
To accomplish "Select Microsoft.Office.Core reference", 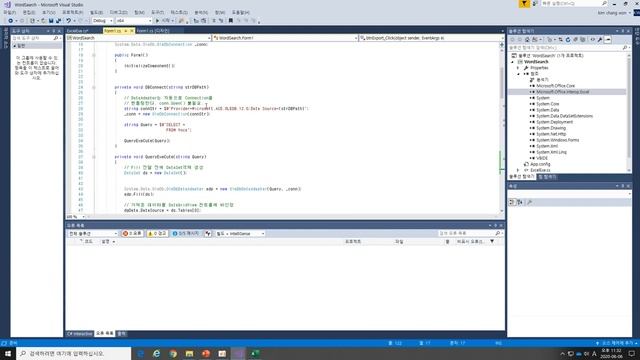I will (x=555, y=86).
